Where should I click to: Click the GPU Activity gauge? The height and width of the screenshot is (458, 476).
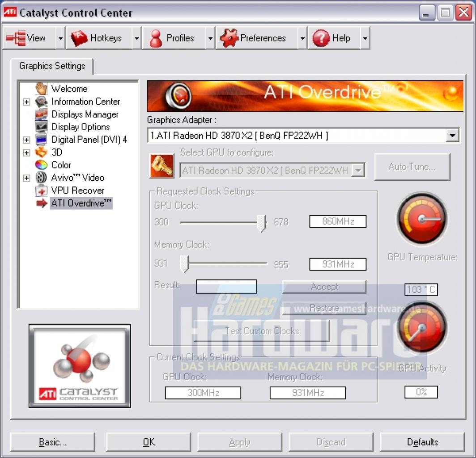422,327
